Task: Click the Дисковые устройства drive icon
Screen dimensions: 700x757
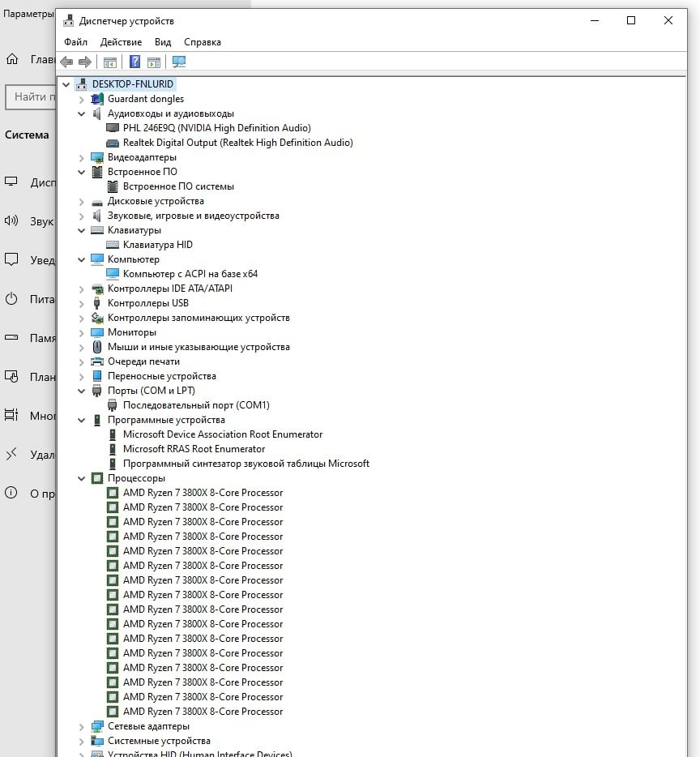Action: 97,202
